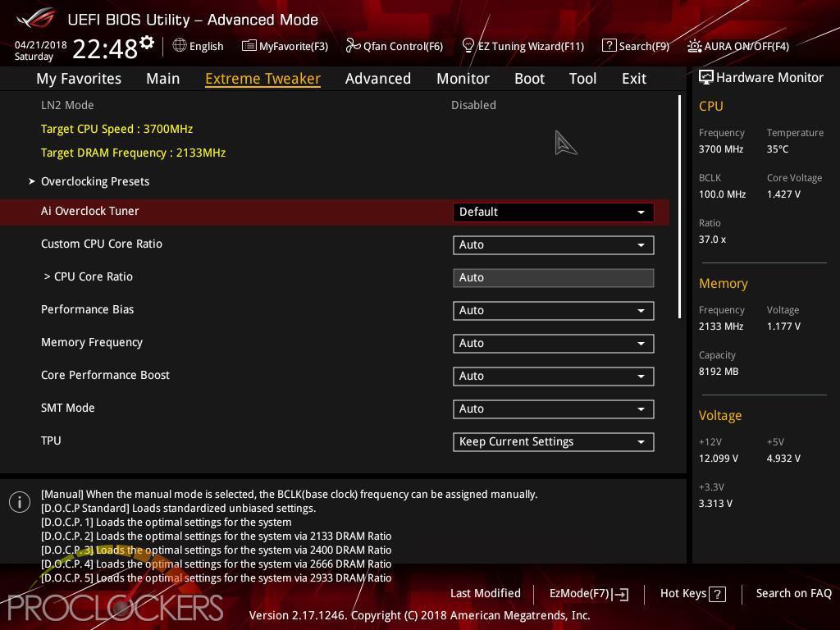Click the 22:48 clock display
The height and width of the screenshot is (630, 840).
pos(105,49)
